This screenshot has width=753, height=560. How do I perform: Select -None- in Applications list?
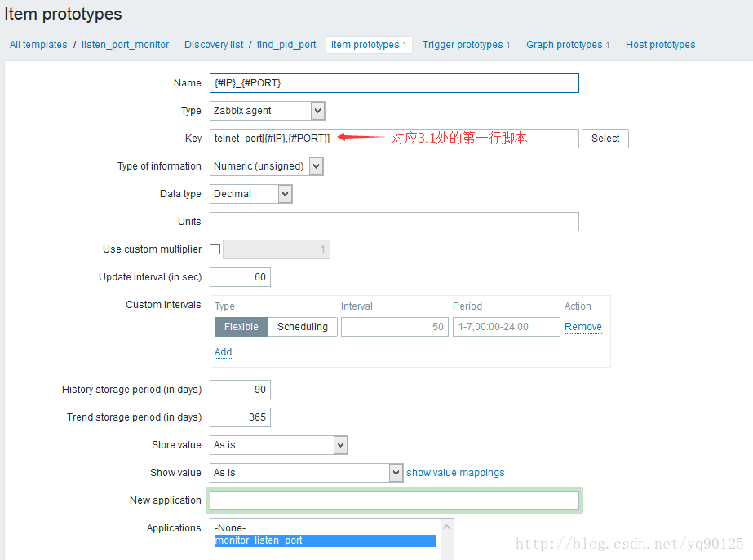326,528
